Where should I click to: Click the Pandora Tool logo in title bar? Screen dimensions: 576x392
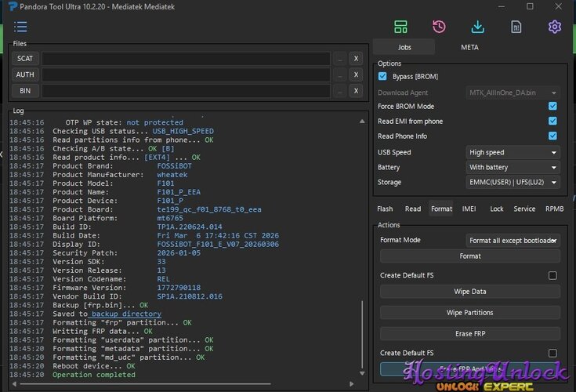tap(13, 6)
